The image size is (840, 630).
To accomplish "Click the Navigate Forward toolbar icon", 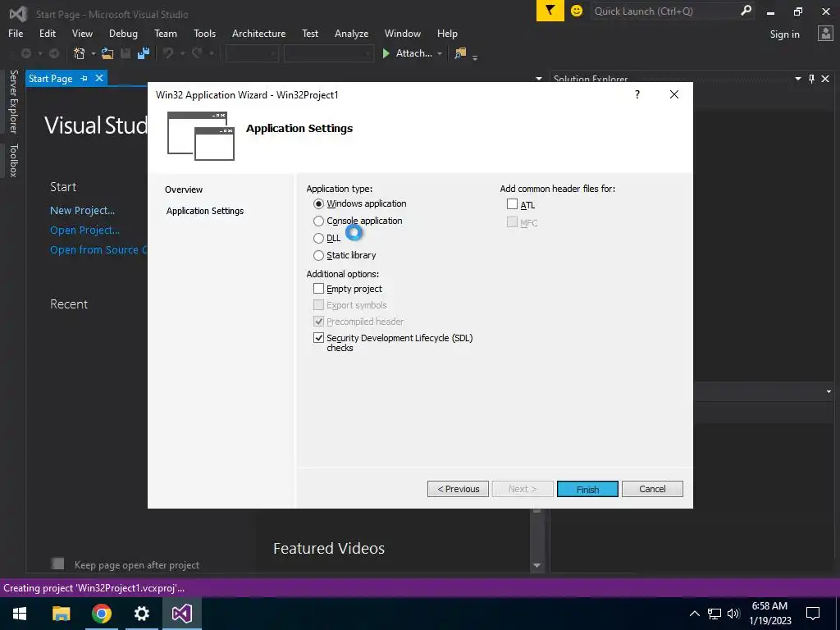I will 54,53.
